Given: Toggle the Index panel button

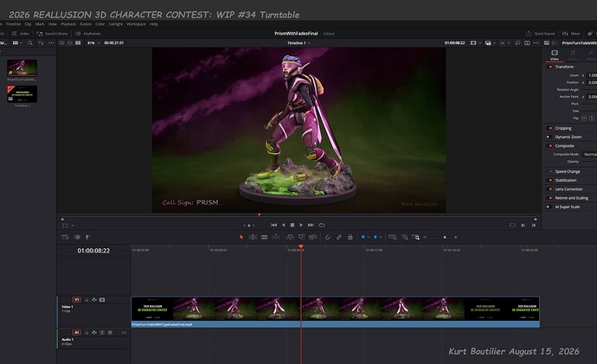Looking at the screenshot, I should pyautogui.click(x=21, y=34).
